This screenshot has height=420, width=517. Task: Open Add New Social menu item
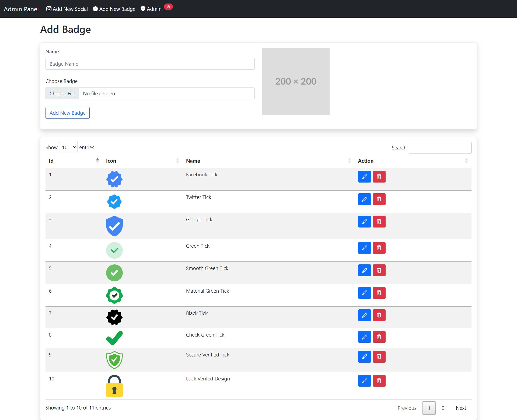67,9
